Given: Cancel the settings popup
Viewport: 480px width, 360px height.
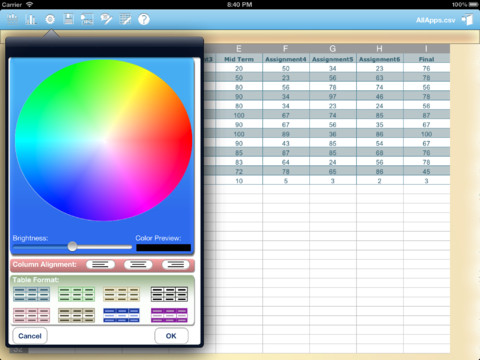Looking at the screenshot, I should coord(30,336).
